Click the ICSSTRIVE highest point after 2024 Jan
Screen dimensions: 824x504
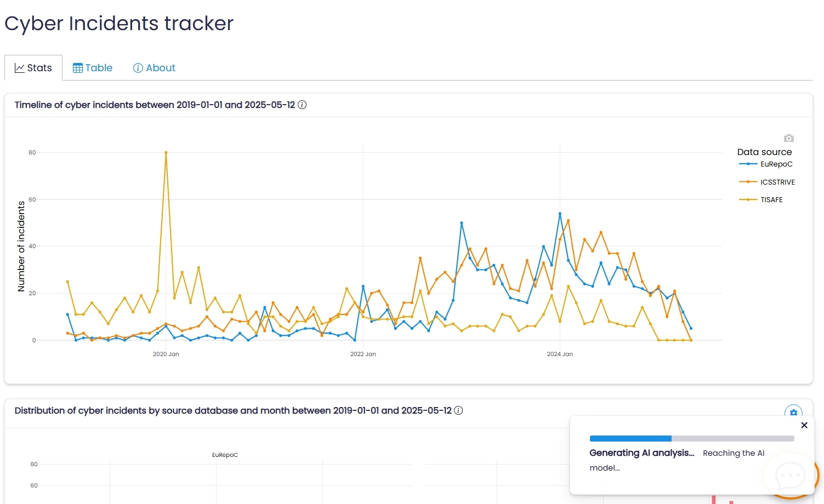click(x=568, y=221)
